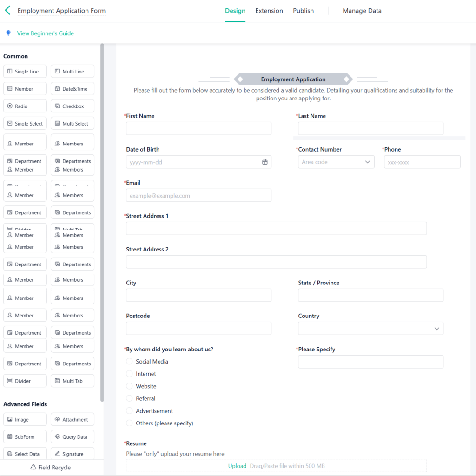Insert a Signature field
Image resolution: width=476 pixels, height=476 pixels.
73,454
